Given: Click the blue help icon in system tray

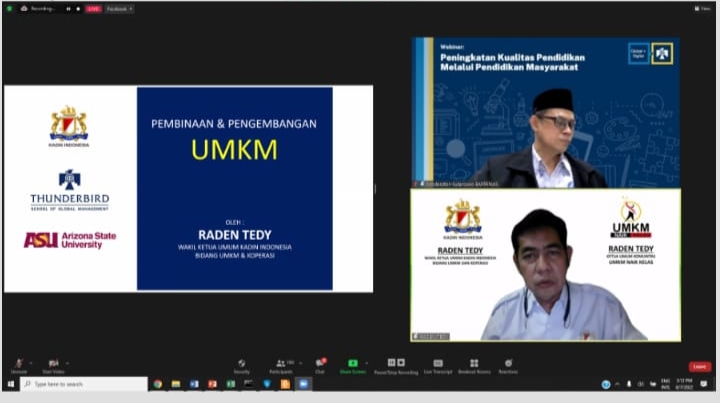Looking at the screenshot, I should (606, 385).
